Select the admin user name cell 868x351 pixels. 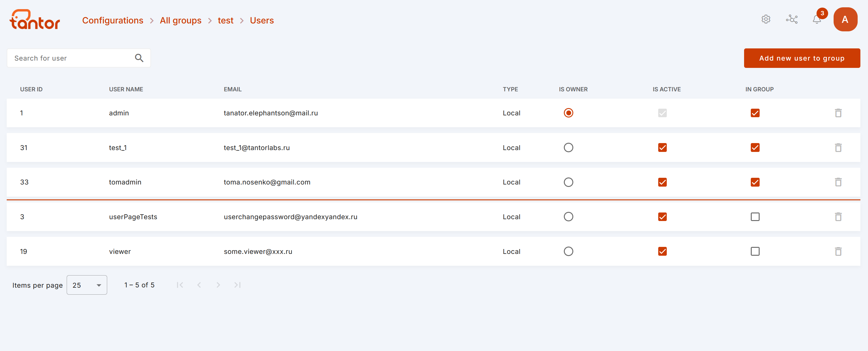pyautogui.click(x=119, y=113)
